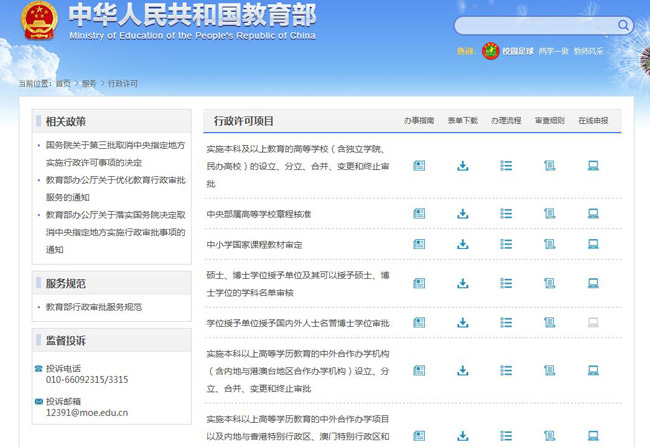Click 表单下载 icon for 名誉博士学位审批 row

pyautogui.click(x=463, y=322)
